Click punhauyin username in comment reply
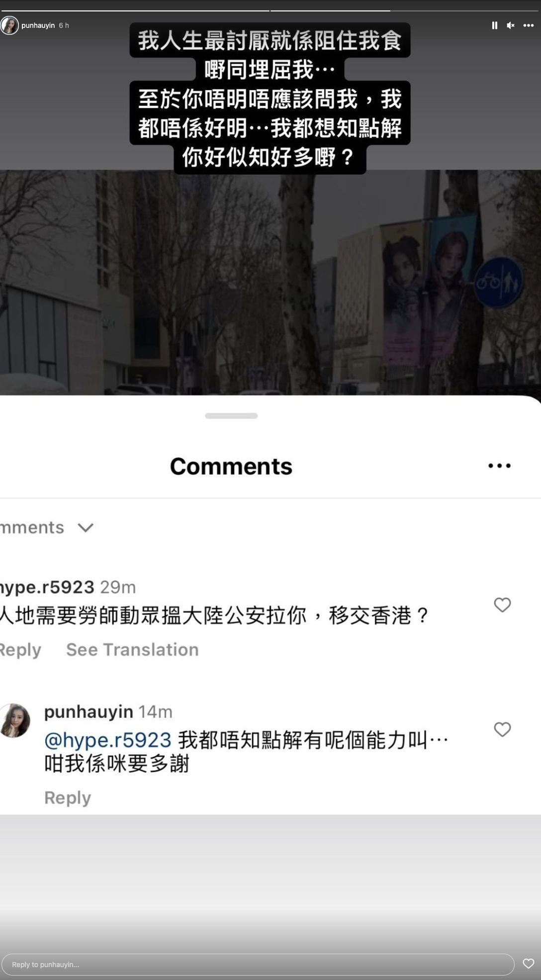The width and height of the screenshot is (541, 980). [x=89, y=712]
